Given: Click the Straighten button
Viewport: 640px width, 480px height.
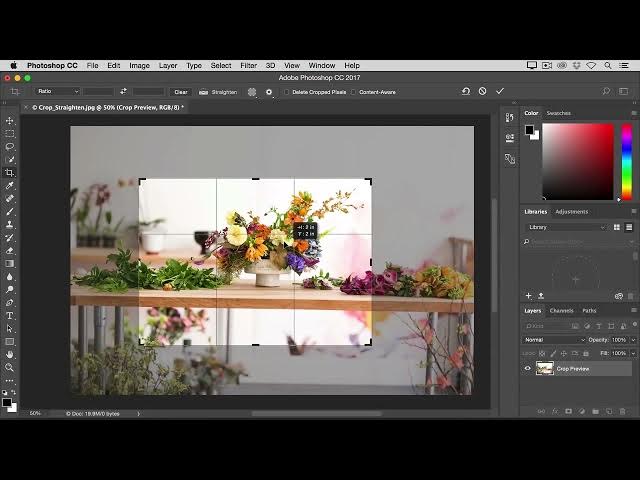Looking at the screenshot, I should (x=218, y=92).
